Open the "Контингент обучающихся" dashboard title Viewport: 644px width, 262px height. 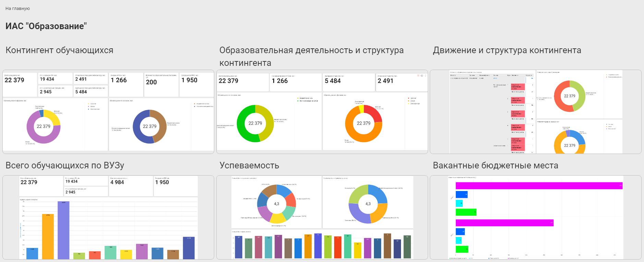pos(59,50)
